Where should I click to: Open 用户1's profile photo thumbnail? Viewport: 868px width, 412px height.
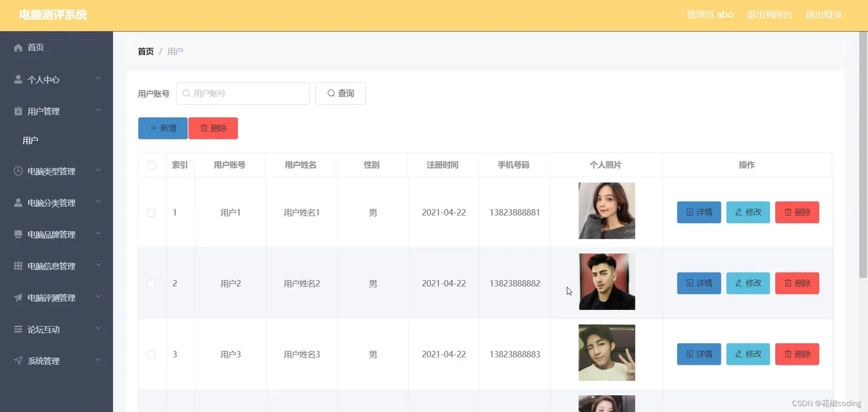tap(607, 211)
